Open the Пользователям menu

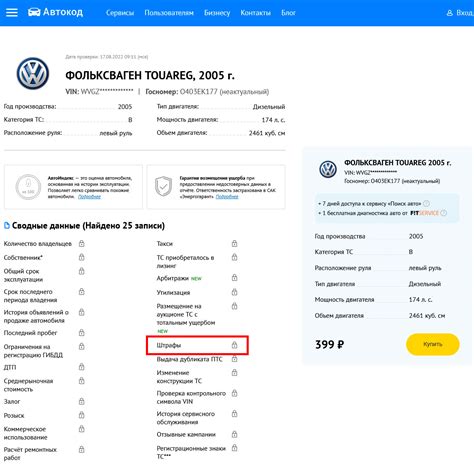coord(169,13)
